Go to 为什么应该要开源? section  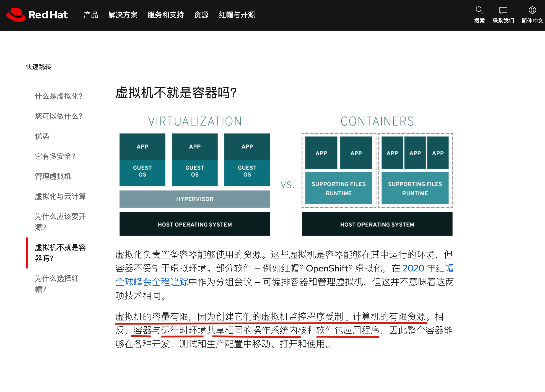point(60,222)
